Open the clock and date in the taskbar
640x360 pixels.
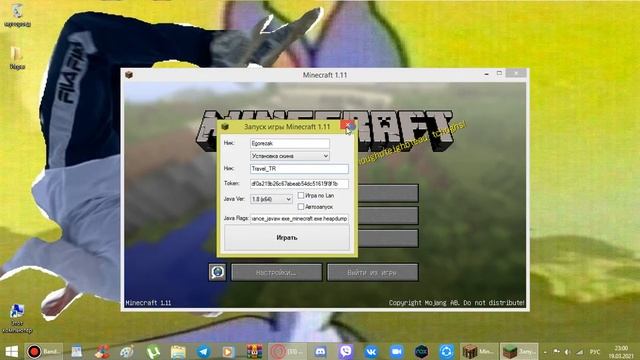tap(621, 352)
